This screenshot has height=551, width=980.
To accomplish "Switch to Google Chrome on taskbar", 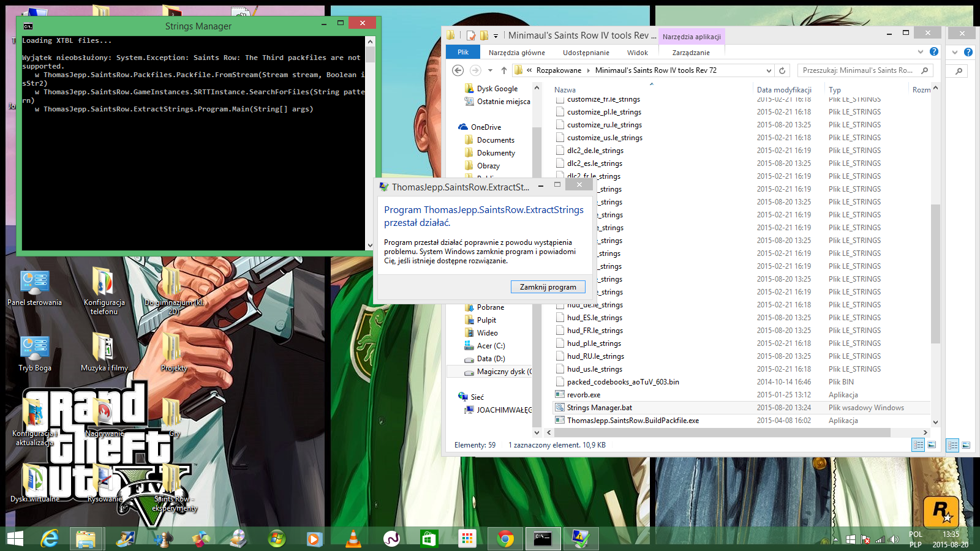I will [x=505, y=539].
